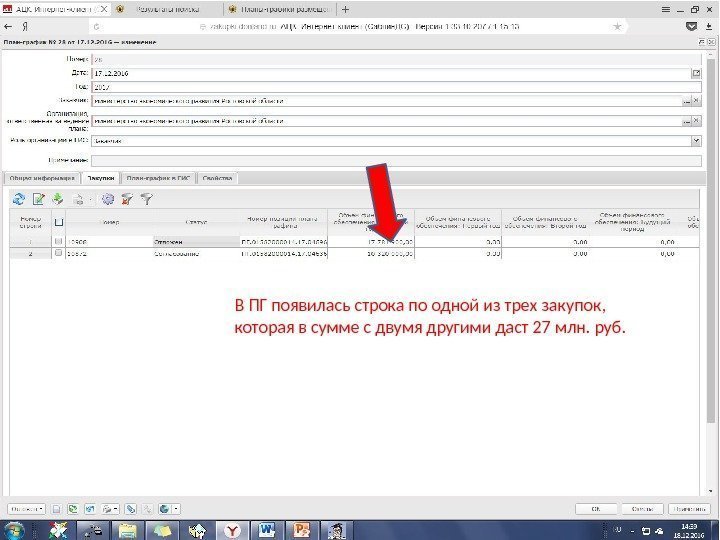The height and width of the screenshot is (540, 720).
Task: Bookmark page with the star icon
Action: click(617, 27)
